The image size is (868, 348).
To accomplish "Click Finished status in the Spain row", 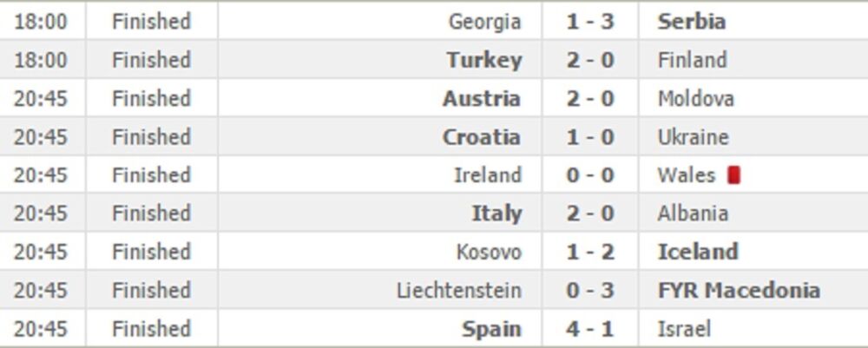I will tap(151, 329).
